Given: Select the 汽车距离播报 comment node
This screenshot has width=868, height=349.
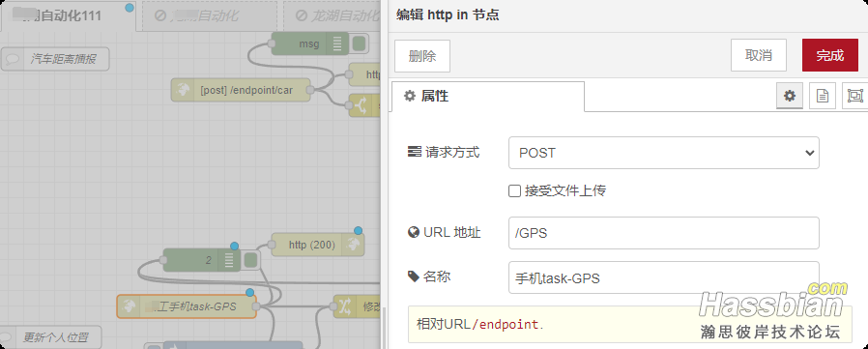Looking at the screenshot, I should coord(55,59).
